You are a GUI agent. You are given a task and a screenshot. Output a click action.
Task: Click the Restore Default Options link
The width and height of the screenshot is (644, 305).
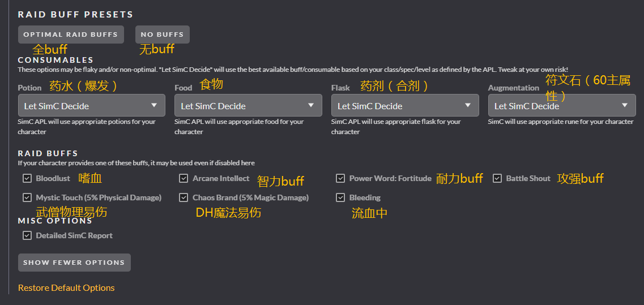(66, 287)
